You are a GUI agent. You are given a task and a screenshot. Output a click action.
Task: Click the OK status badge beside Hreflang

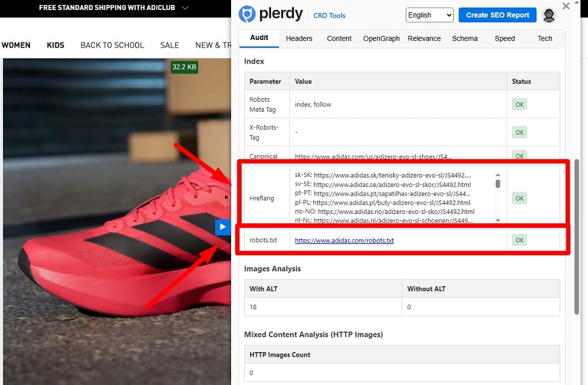point(519,198)
